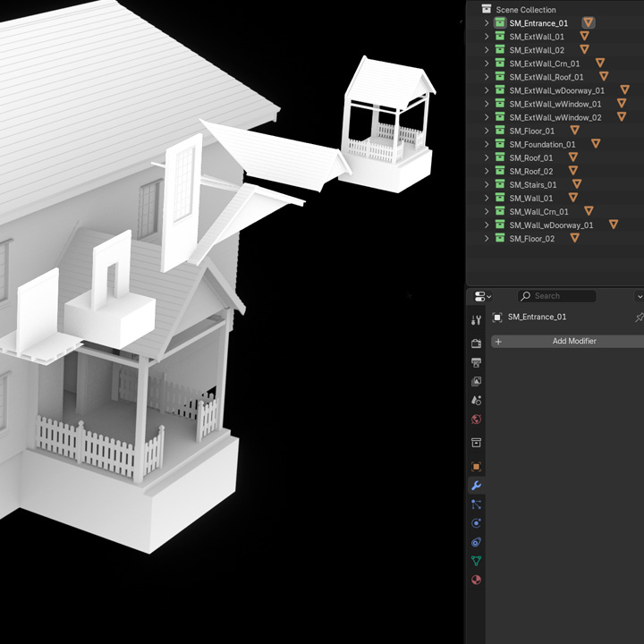Select the Object properties tab
Image resolution: width=644 pixels, height=644 pixels.
tap(476, 466)
